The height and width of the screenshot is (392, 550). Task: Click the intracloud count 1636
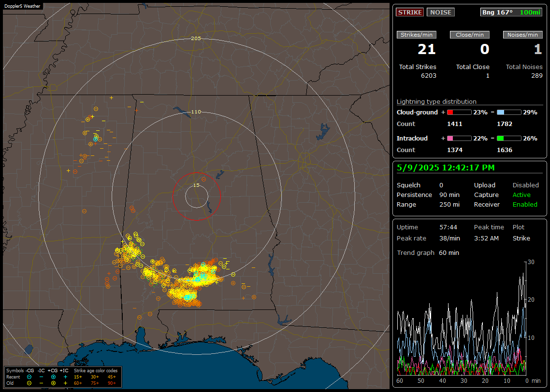coord(505,150)
